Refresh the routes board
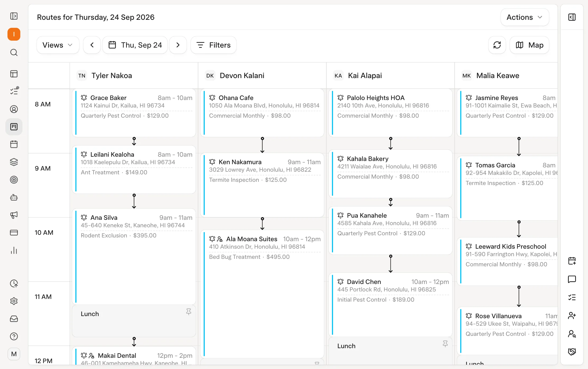Viewport: 588px width, 369px height. (497, 45)
